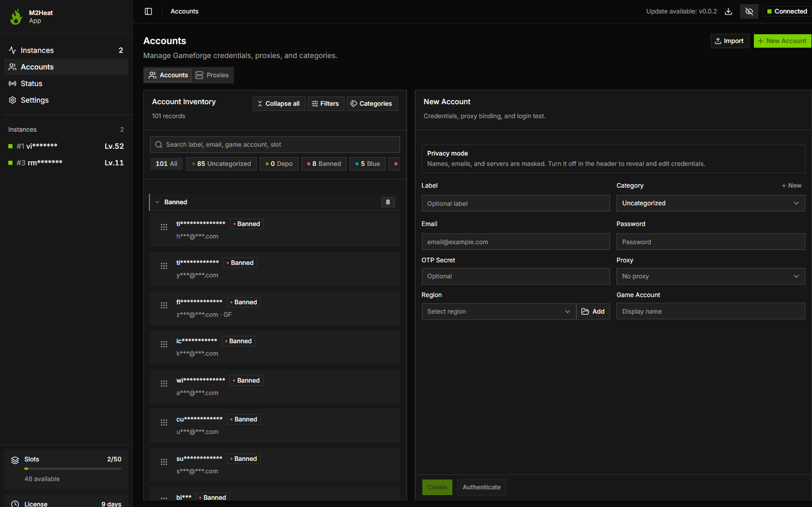
Task: Select instance #3 rm******* Lv.11
Action: coord(66,163)
